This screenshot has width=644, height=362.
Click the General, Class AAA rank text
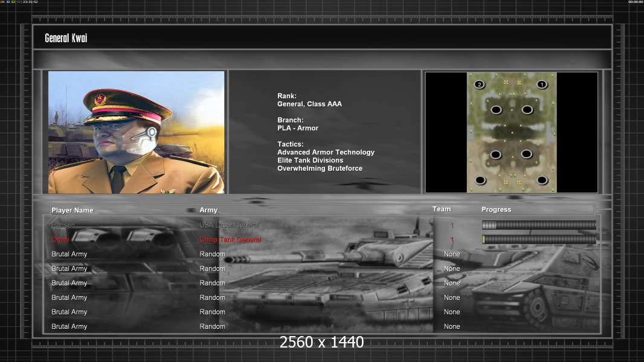coord(309,104)
